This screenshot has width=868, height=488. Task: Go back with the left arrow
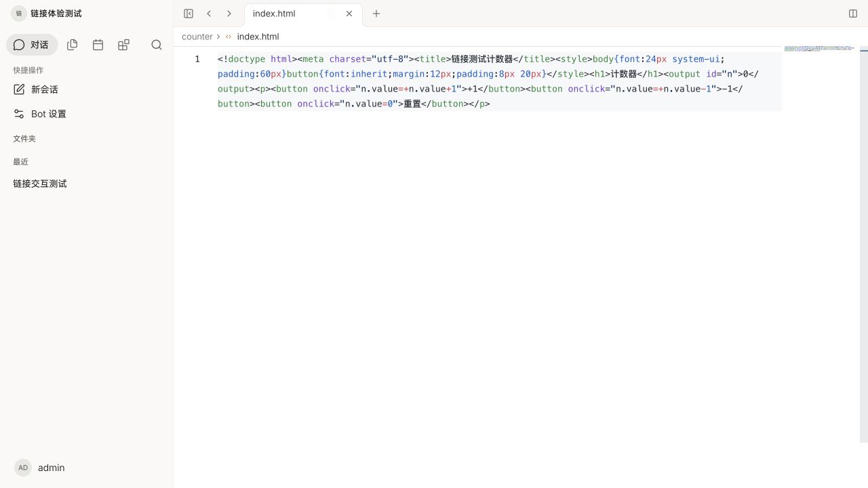click(x=209, y=14)
